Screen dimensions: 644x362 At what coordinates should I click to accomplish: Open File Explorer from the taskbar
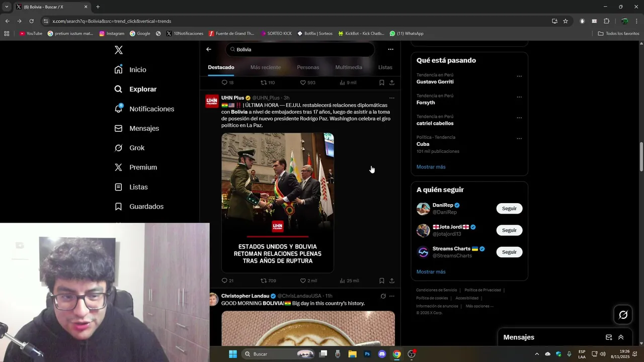pyautogui.click(x=352, y=354)
